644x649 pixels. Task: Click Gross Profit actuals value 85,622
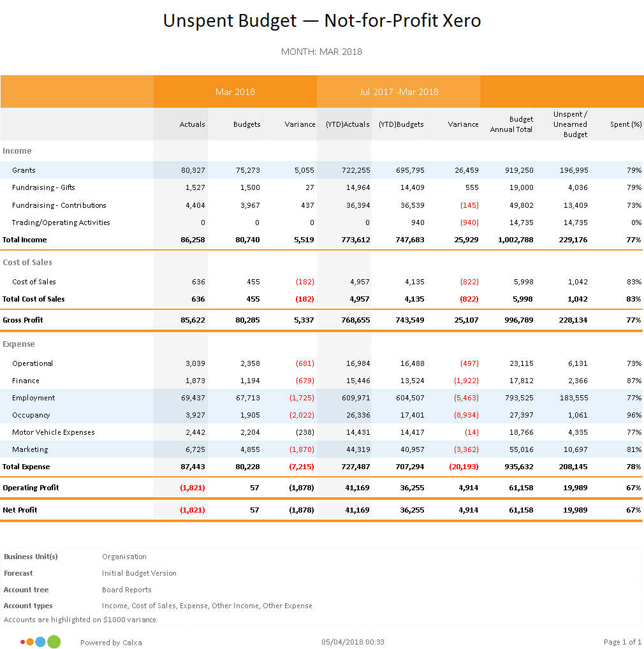(x=193, y=320)
